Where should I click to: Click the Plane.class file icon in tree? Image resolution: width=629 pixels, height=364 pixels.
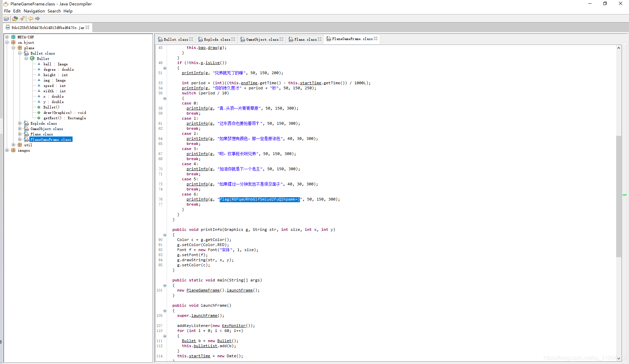[26, 134]
